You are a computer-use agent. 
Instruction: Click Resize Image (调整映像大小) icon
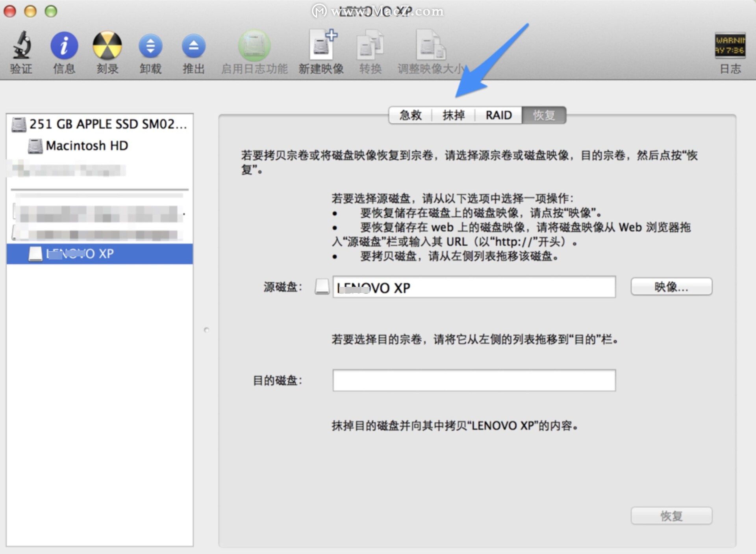(431, 45)
